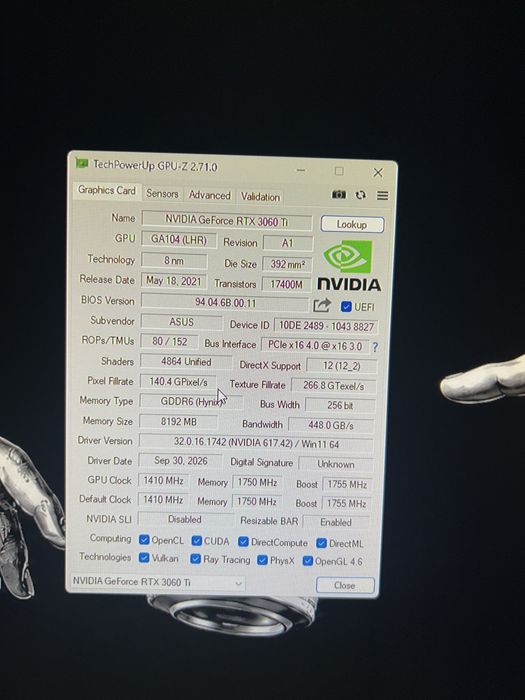Click the GPU-Z title bar app icon
This screenshot has height=700, width=525.
[82, 163]
